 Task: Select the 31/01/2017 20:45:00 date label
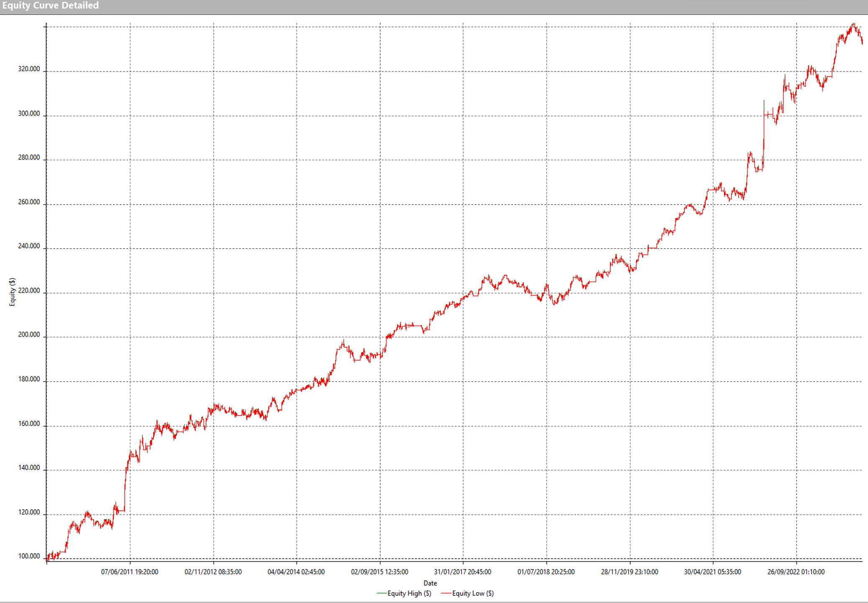click(462, 572)
